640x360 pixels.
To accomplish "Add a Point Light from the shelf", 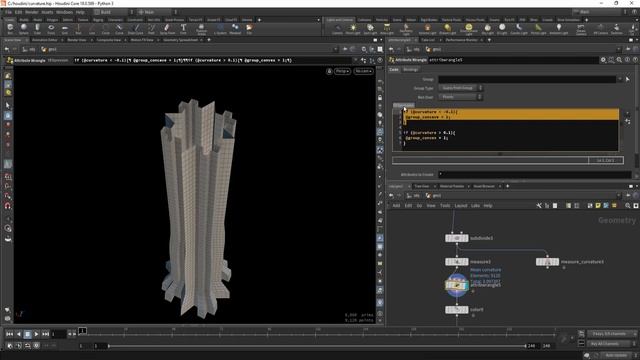I will point(353,29).
